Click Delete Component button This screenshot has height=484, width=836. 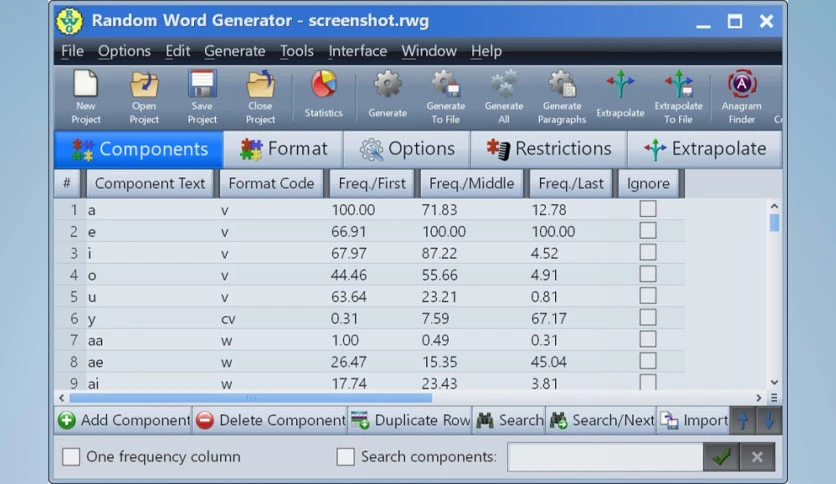pos(270,421)
